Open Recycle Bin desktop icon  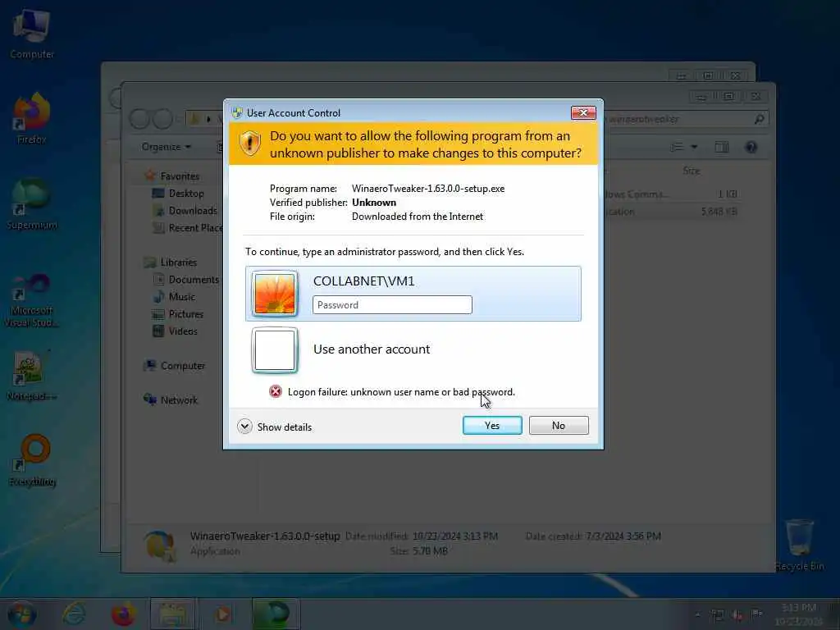coord(799,545)
